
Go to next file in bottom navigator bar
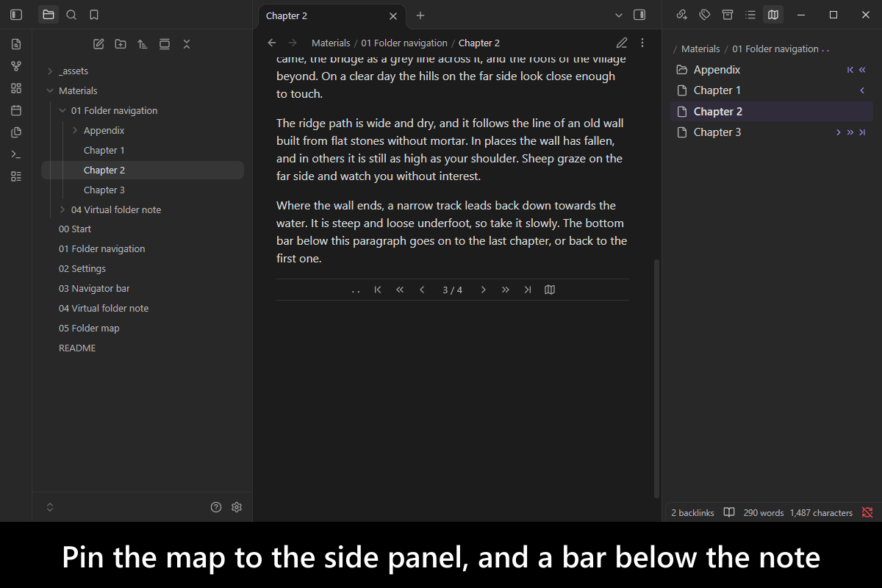pyautogui.click(x=484, y=290)
